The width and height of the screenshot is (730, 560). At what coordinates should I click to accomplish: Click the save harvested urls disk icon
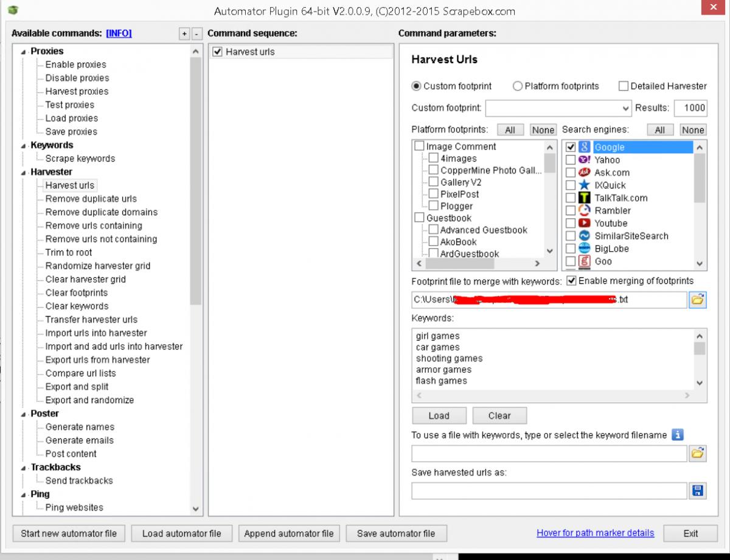[698, 491]
